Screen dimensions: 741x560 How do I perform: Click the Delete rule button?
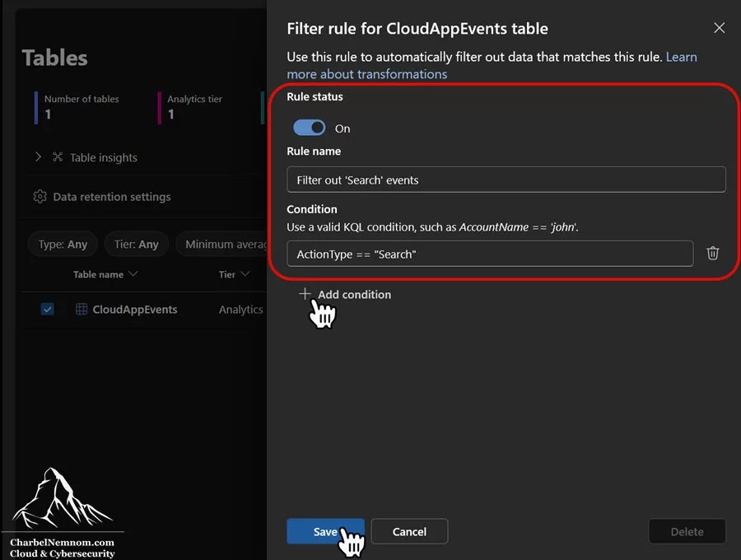tap(687, 532)
